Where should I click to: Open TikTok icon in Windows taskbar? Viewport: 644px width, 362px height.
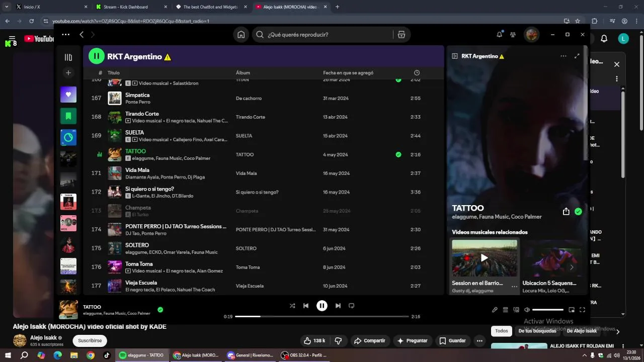[x=107, y=355]
